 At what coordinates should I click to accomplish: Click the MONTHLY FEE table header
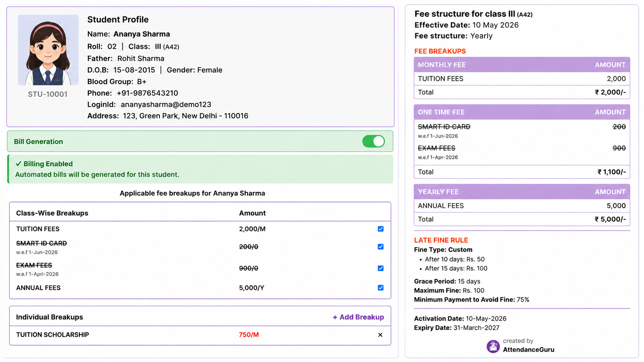point(522,65)
